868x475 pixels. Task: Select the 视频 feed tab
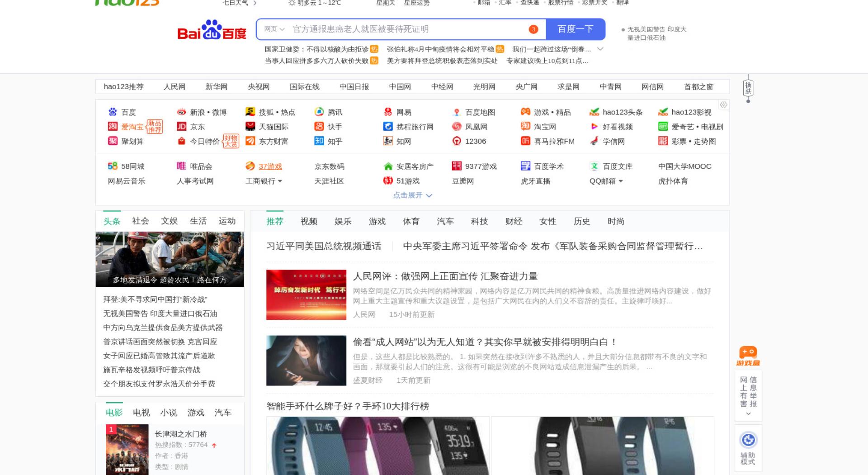(x=309, y=221)
